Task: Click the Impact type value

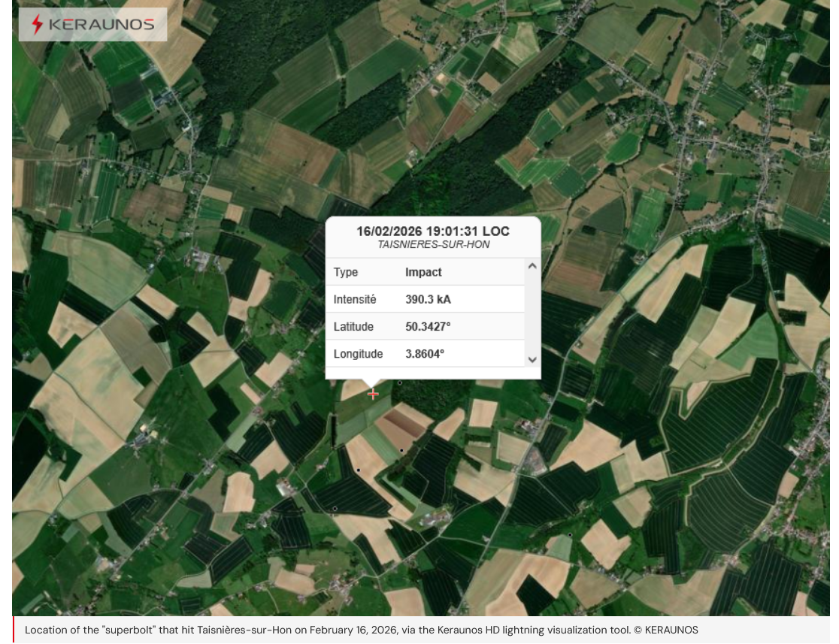Action: pos(423,272)
